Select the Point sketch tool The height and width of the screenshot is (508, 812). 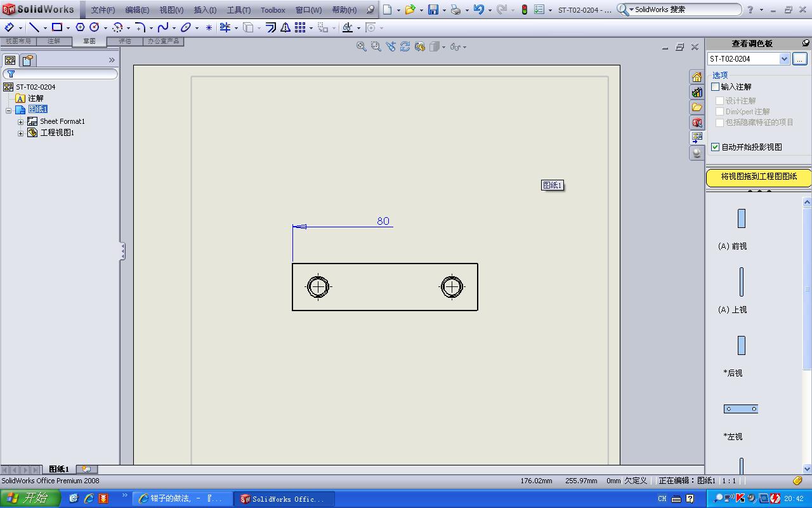tap(209, 27)
